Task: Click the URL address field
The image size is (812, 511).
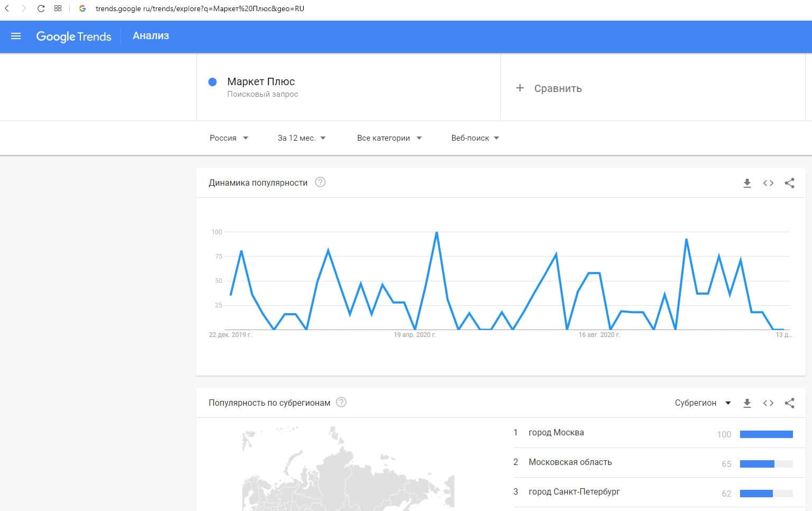Action: click(x=200, y=8)
